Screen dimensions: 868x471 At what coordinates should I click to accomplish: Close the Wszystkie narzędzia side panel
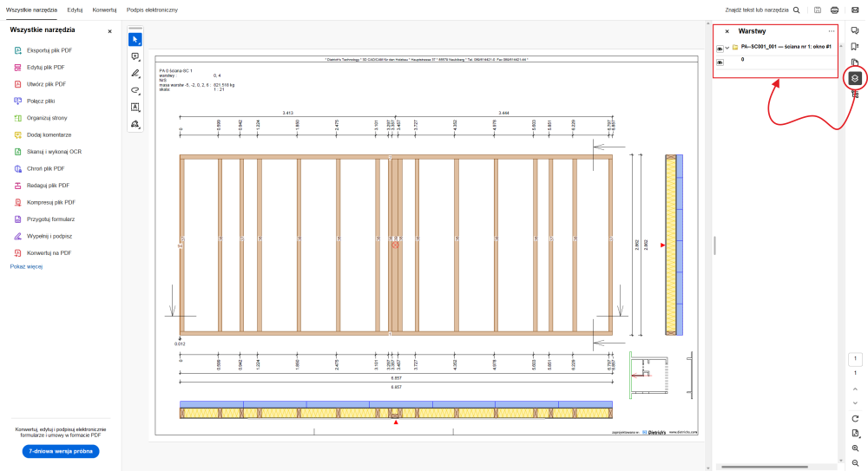point(109,31)
